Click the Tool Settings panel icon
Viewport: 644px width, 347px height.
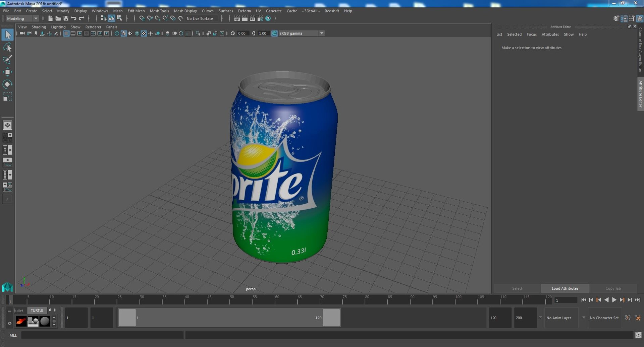pyautogui.click(x=632, y=18)
